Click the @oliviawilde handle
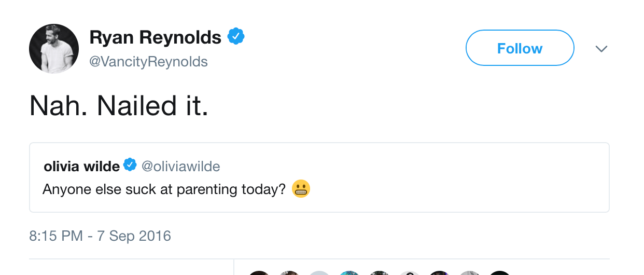 tap(180, 166)
